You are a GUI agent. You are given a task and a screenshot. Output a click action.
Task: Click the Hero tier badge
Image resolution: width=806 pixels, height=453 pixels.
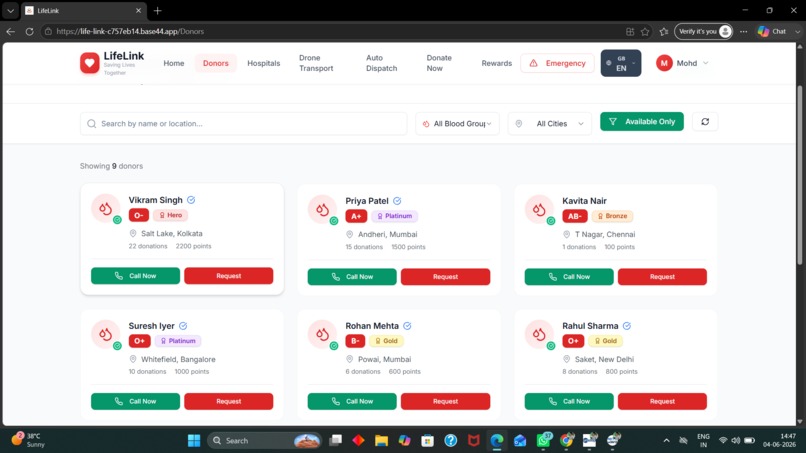point(171,215)
